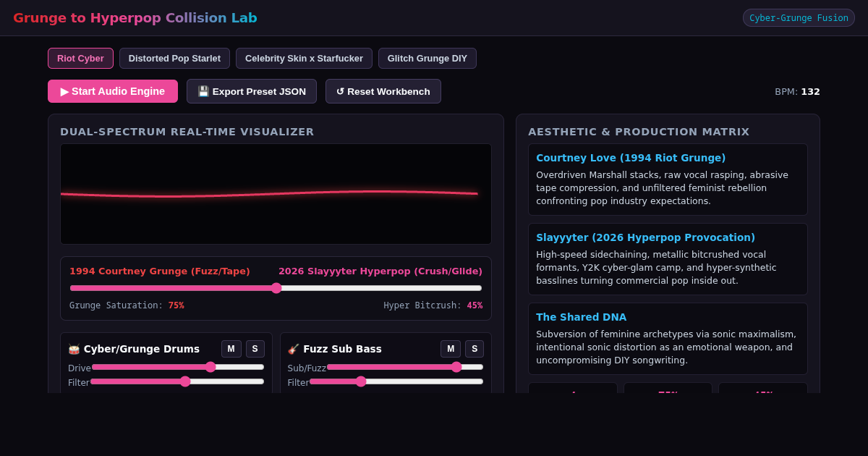Click the BPM: 132 readout
The image size is (868, 456).
797,92
